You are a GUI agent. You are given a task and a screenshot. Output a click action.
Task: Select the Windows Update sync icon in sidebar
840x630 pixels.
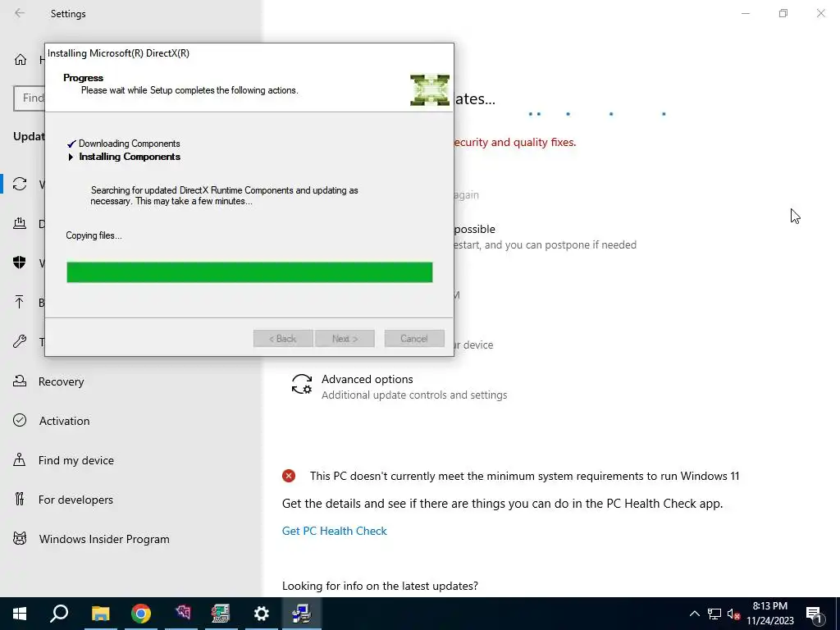pyautogui.click(x=20, y=184)
